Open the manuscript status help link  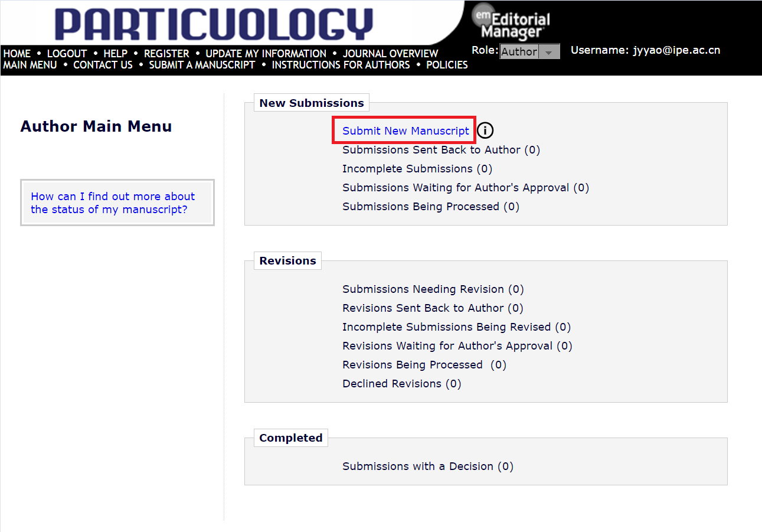point(113,203)
